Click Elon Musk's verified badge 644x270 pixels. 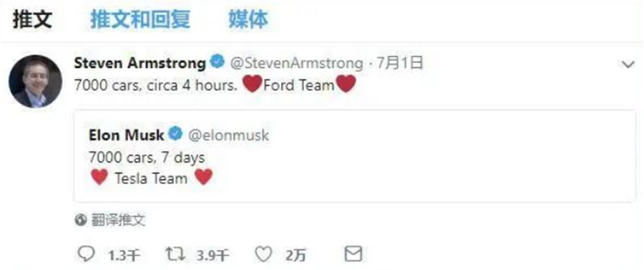175,133
